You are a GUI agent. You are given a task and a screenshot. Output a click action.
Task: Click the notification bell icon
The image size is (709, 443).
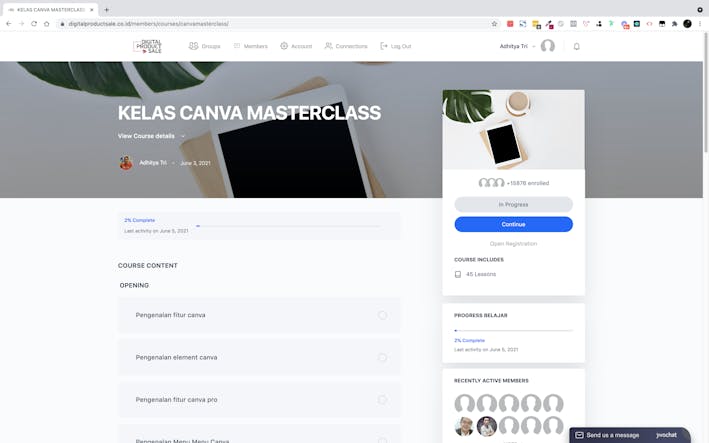tap(576, 46)
